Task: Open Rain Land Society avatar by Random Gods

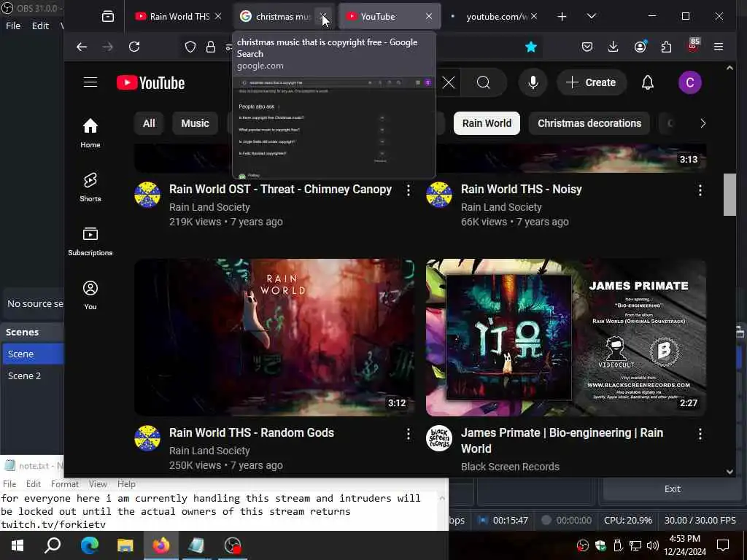Action: pyautogui.click(x=147, y=438)
